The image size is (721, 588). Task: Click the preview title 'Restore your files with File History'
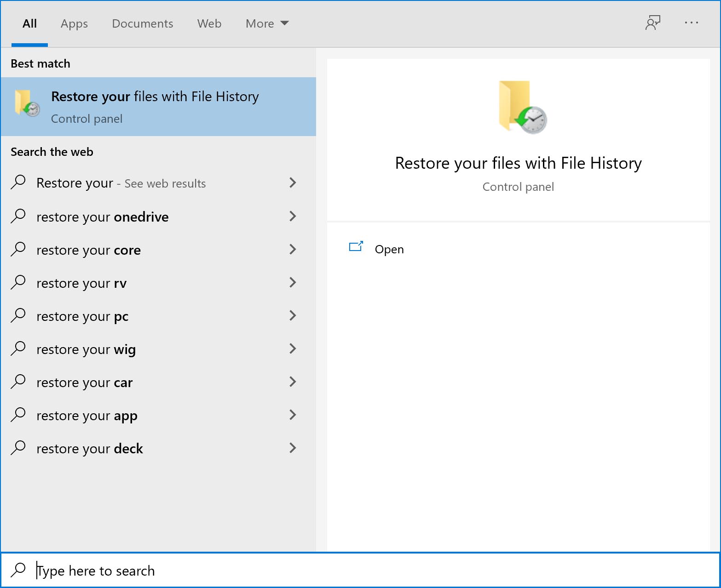(518, 163)
